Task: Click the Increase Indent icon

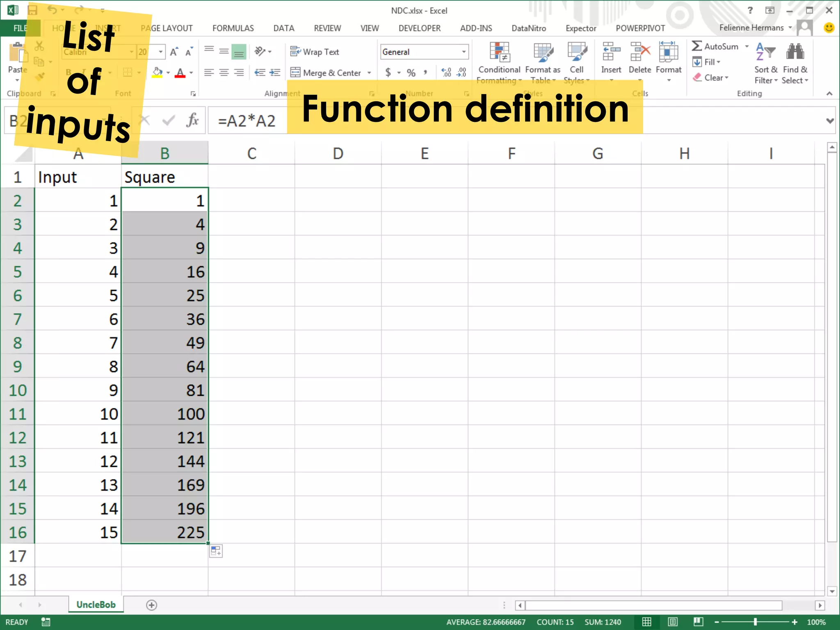Action: 275,73
